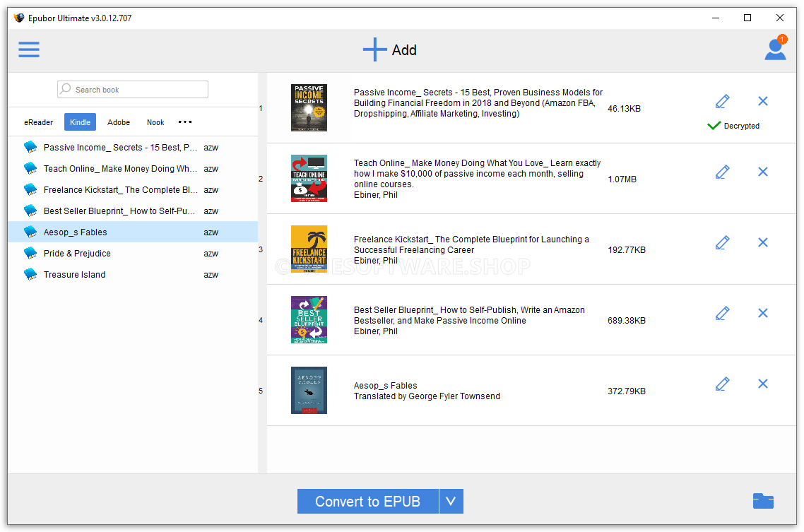Switch to the eReader tab
Viewport: 804px width, 532px height.
click(x=38, y=122)
